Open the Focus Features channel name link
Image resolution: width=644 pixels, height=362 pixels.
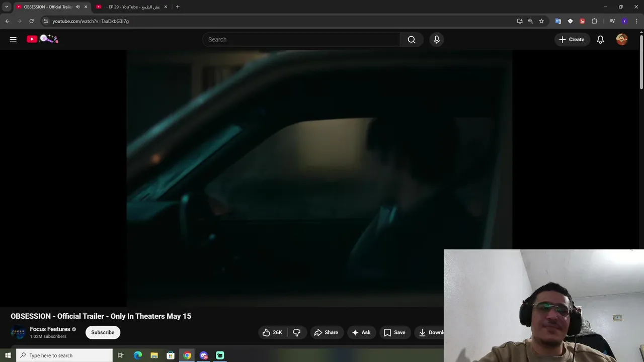click(x=50, y=329)
